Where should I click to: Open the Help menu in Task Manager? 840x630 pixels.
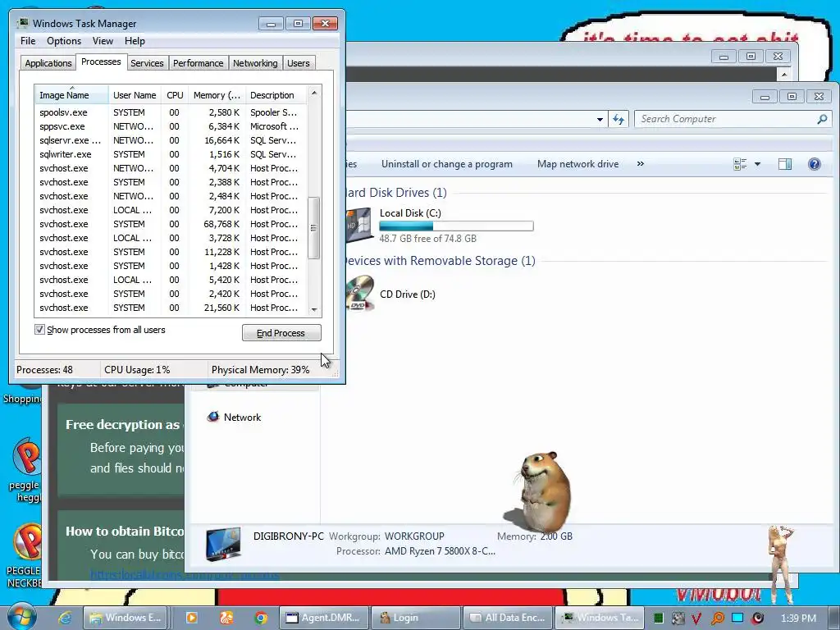tap(135, 41)
